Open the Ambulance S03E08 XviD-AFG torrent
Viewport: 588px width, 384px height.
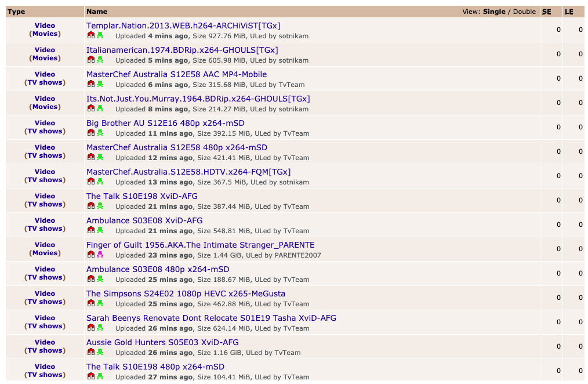(x=144, y=220)
